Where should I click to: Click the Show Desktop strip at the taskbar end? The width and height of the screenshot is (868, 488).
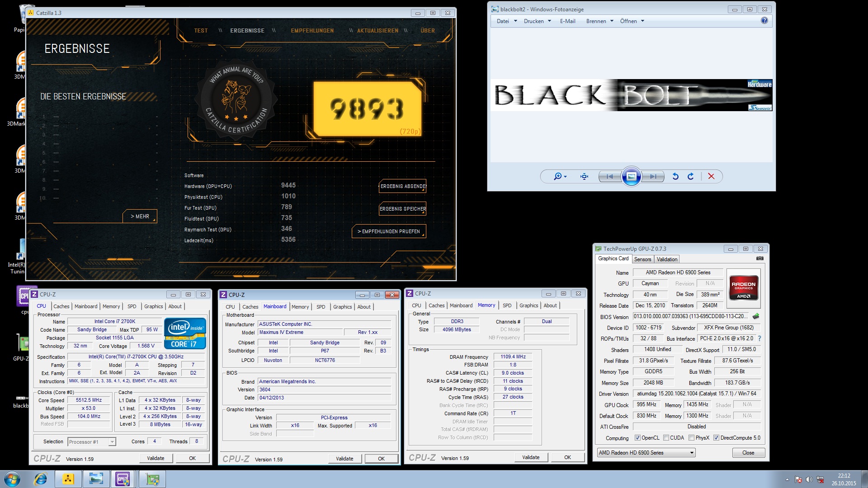864,479
